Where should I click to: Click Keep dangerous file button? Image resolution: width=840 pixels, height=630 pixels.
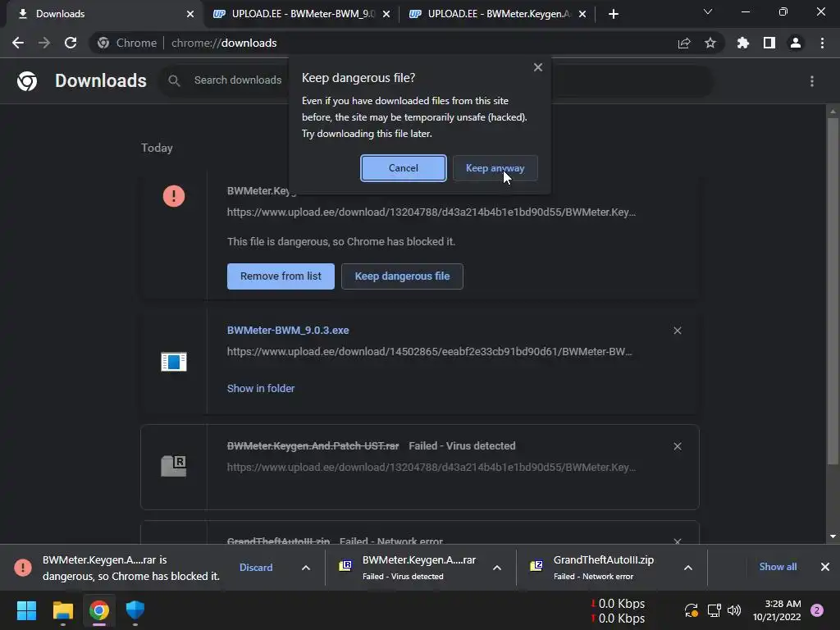point(402,276)
